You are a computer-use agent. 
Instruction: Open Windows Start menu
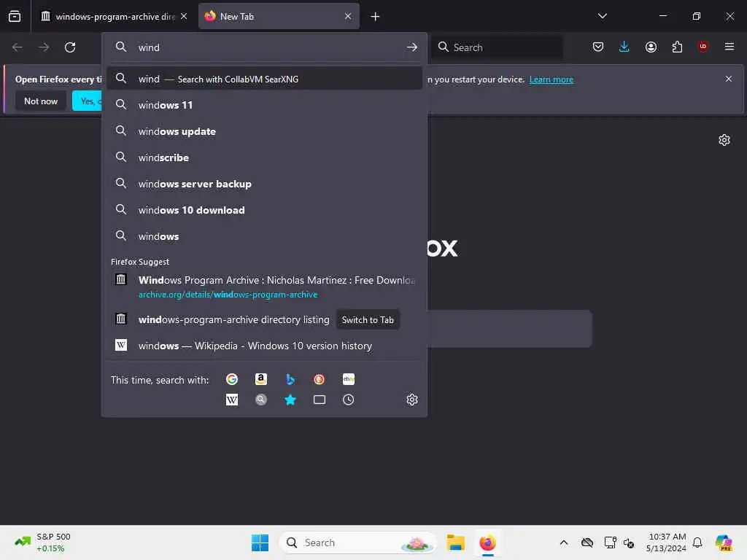(x=260, y=542)
